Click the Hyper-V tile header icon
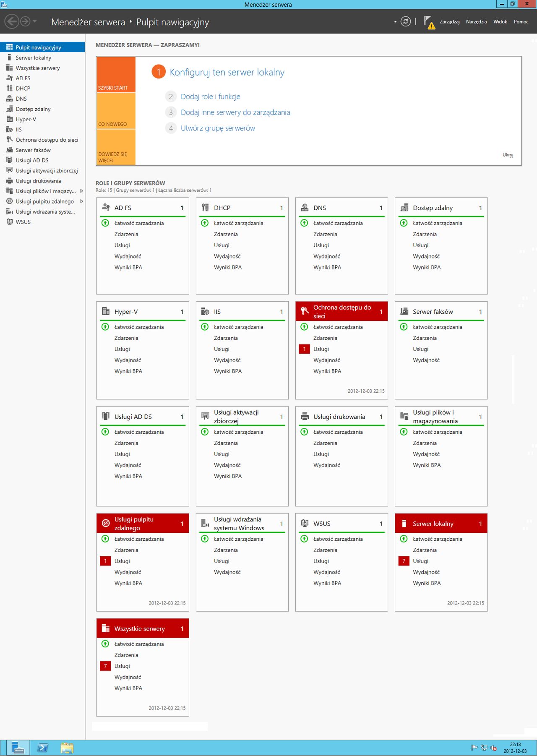This screenshot has height=756, width=537. pos(106,311)
